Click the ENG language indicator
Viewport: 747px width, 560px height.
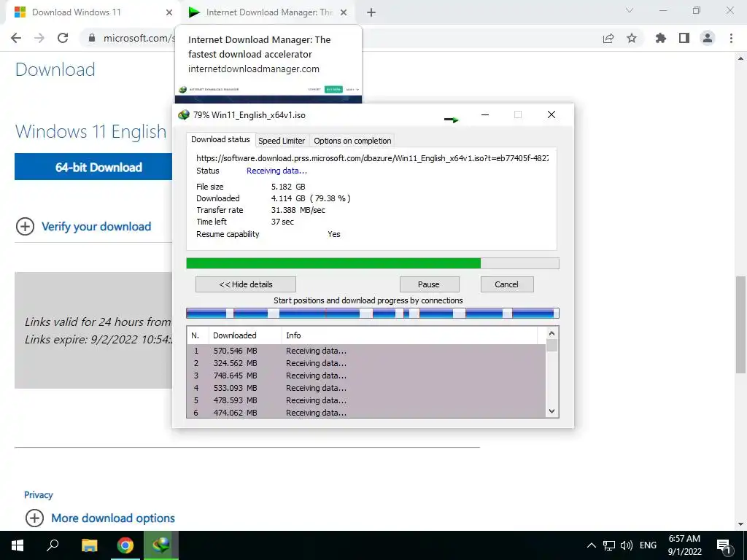pyautogui.click(x=648, y=545)
